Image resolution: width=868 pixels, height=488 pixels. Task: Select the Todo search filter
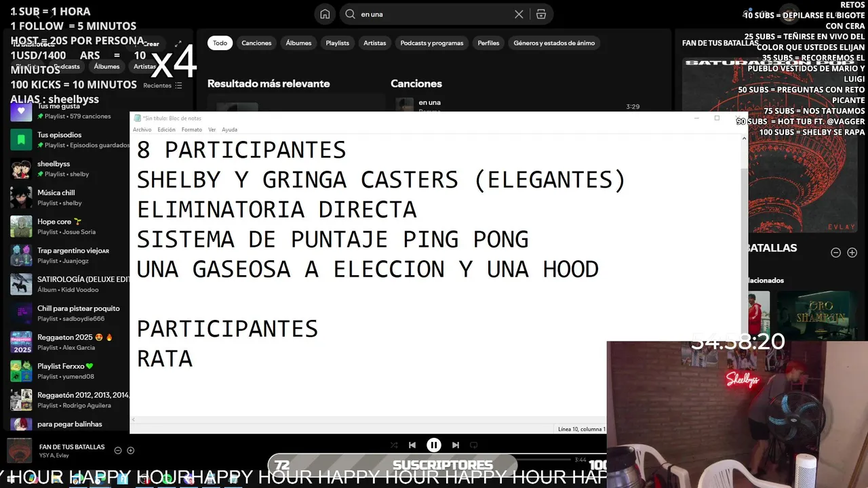[x=220, y=43]
